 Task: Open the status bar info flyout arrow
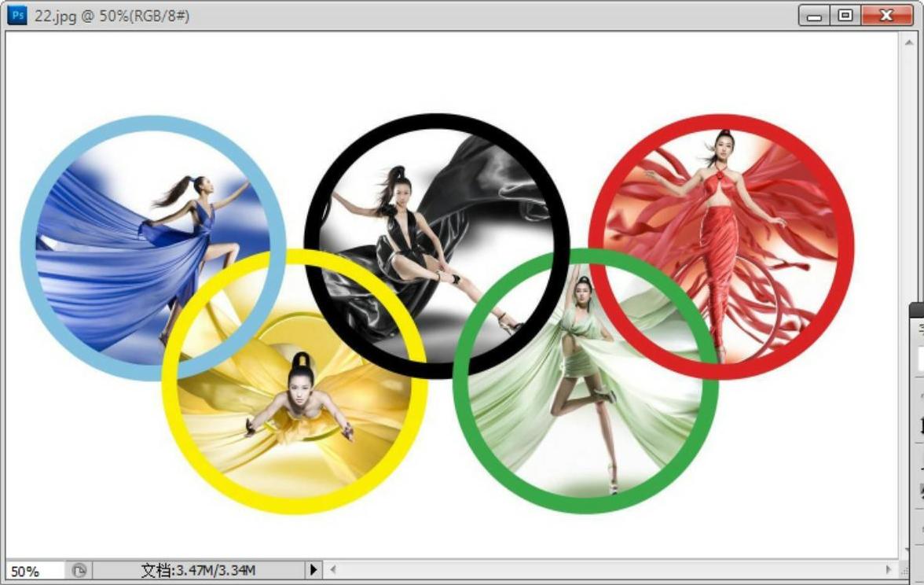pos(313,569)
